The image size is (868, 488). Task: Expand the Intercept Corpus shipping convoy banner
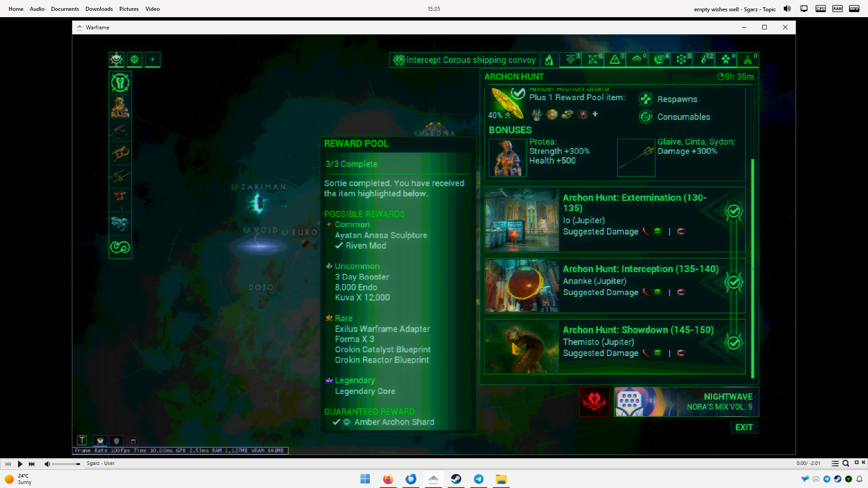(465, 60)
